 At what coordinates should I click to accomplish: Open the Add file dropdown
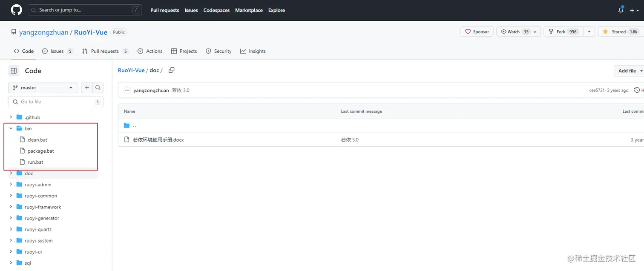pos(630,71)
